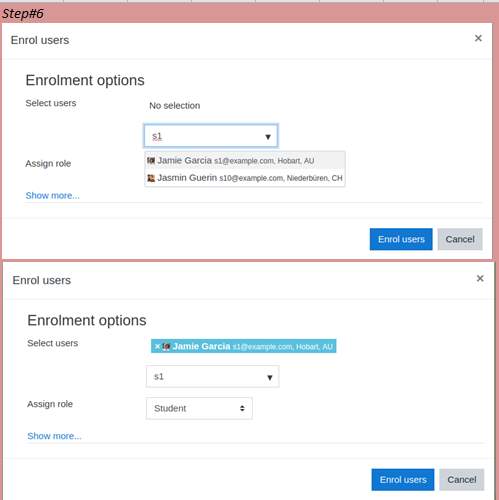Click Jamie Garcia's avatar in suggestion list
This screenshot has width=499, height=500.
click(x=151, y=161)
